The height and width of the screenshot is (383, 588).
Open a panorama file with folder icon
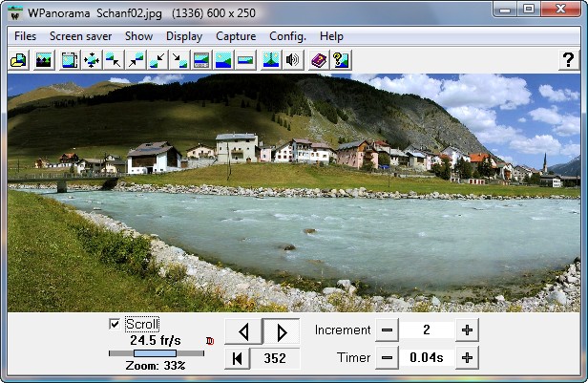point(18,60)
